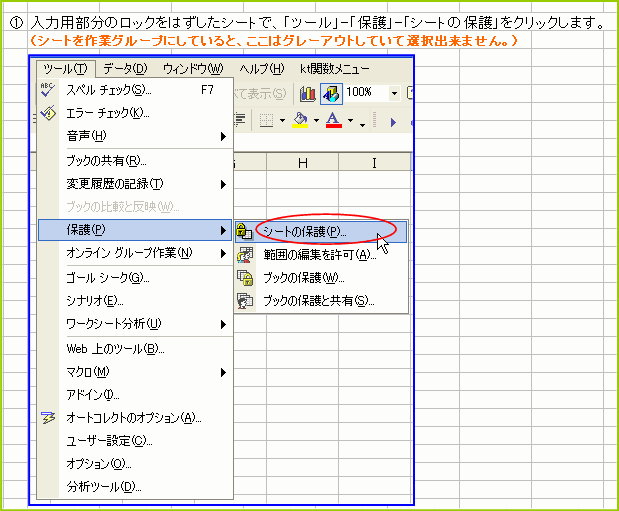Choose エラー チェック(K) menu item
The width and height of the screenshot is (619, 511).
(135, 113)
